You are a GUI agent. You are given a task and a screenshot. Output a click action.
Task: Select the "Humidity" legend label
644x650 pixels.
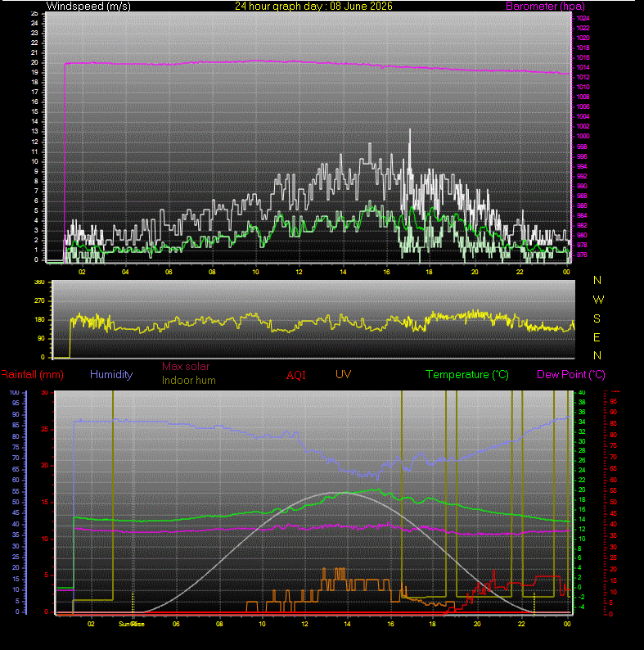tap(111, 374)
